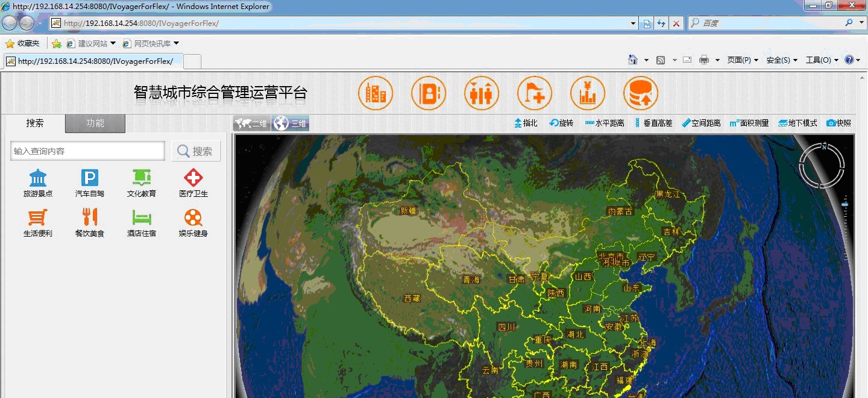Click the compass ring on the globe
This screenshot has height=398, width=868.
(822, 165)
